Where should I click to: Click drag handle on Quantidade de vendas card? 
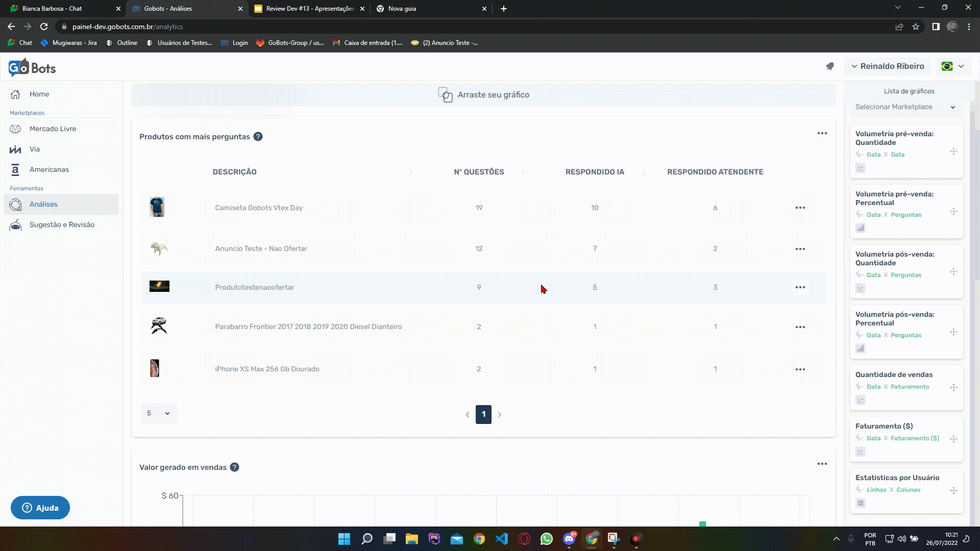coord(953,388)
